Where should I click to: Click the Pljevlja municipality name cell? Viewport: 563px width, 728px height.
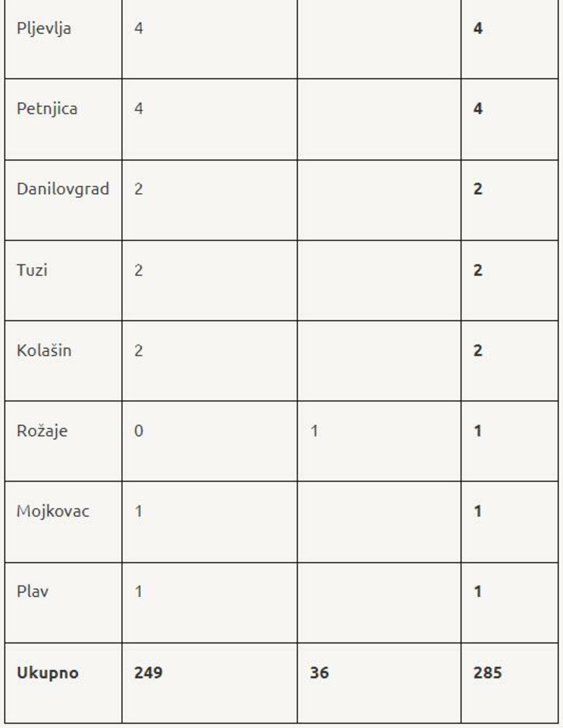point(44,28)
